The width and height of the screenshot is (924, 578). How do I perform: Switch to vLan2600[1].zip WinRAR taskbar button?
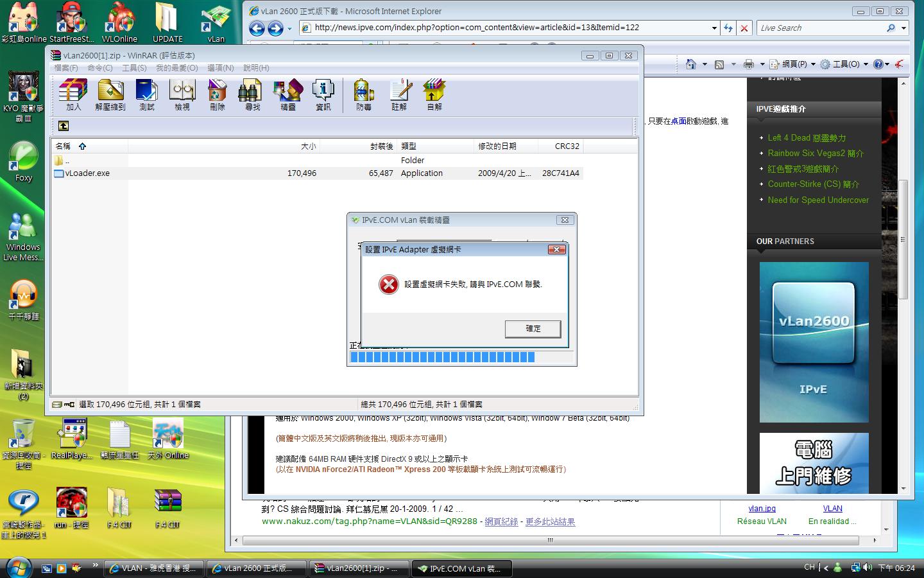tap(359, 568)
